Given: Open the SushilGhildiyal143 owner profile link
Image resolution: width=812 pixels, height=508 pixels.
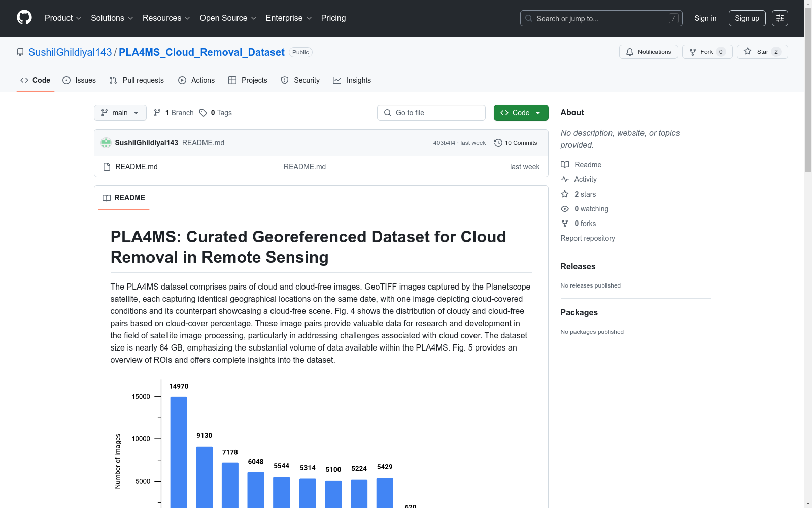Looking at the screenshot, I should (x=70, y=52).
